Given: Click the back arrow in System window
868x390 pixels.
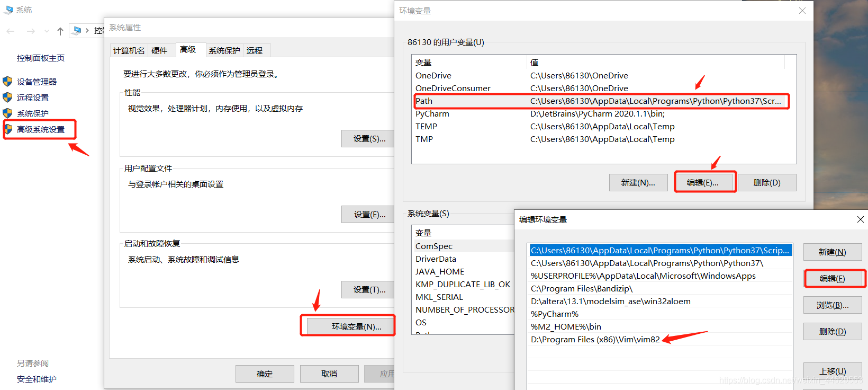Looking at the screenshot, I should [11, 31].
